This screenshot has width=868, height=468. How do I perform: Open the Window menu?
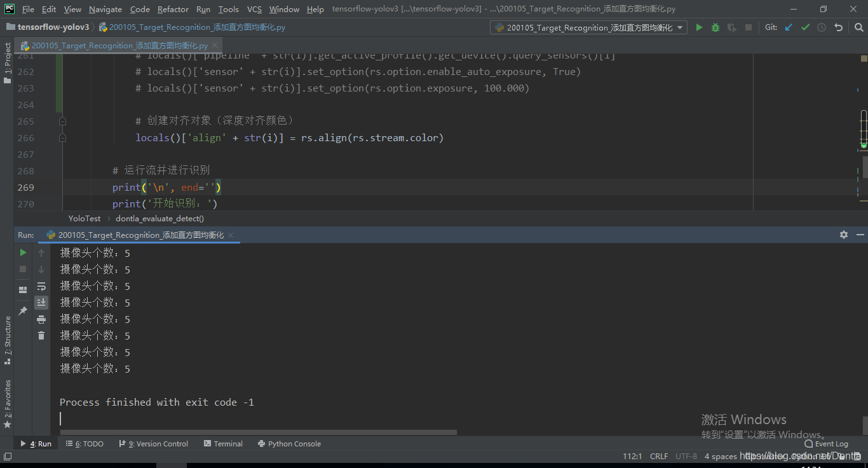[x=284, y=9]
